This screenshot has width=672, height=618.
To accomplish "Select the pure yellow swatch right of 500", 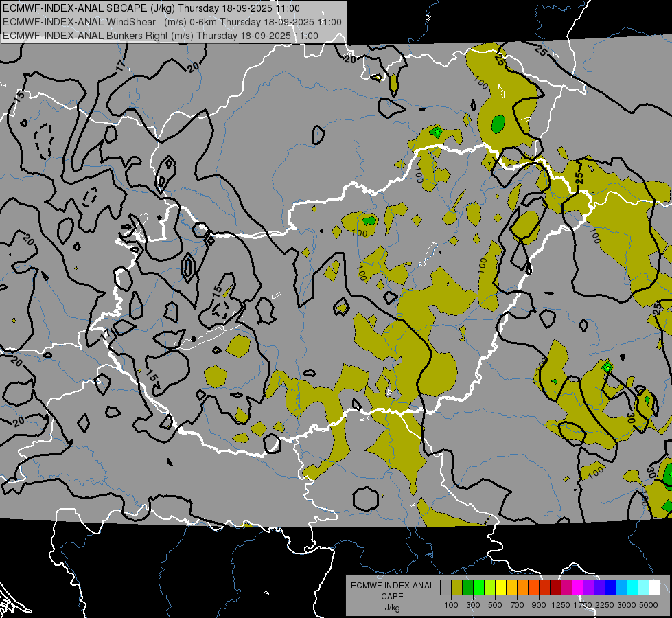I will pos(500,588).
